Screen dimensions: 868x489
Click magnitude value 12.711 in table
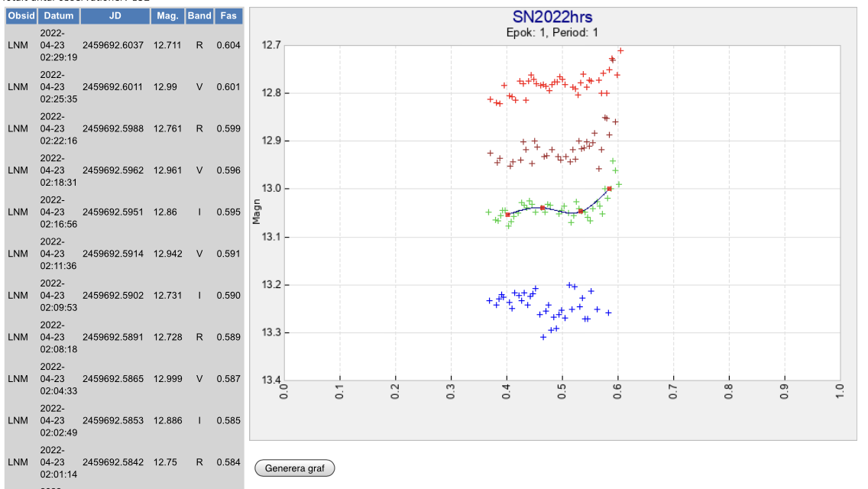point(167,45)
